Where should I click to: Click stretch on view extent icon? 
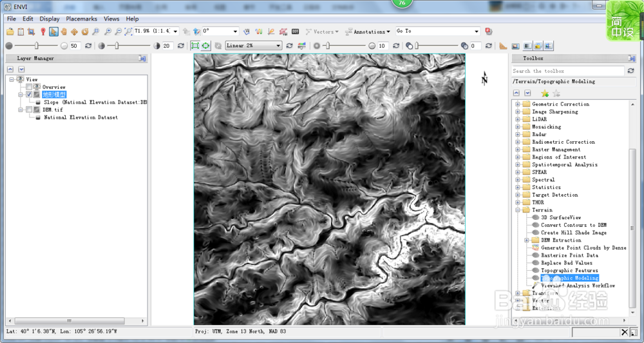(x=195, y=46)
